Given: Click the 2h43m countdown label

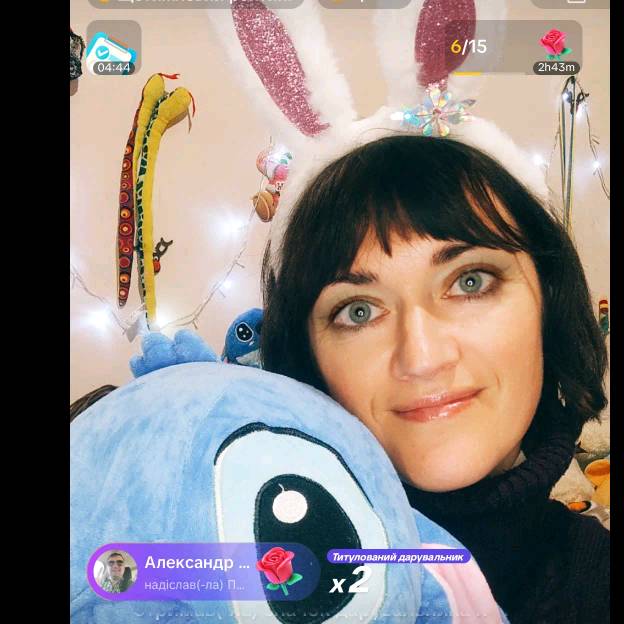Looking at the screenshot, I should coord(556,68).
